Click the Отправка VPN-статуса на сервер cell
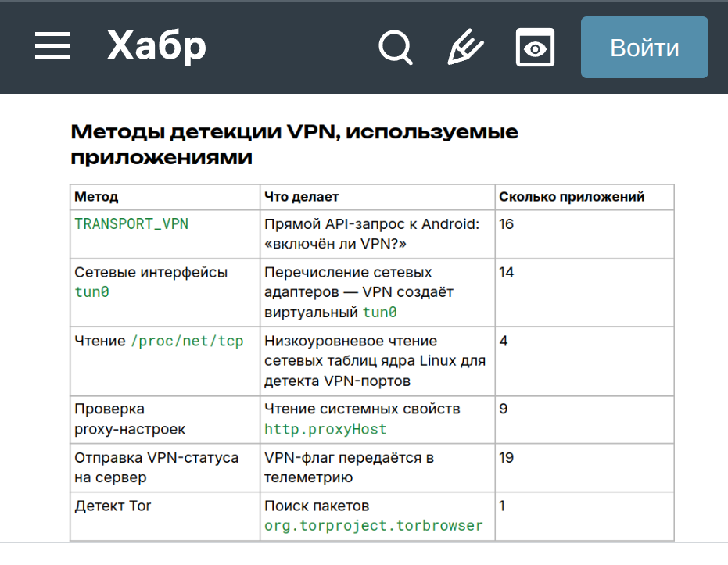This screenshot has height=565, width=728. coord(156,467)
